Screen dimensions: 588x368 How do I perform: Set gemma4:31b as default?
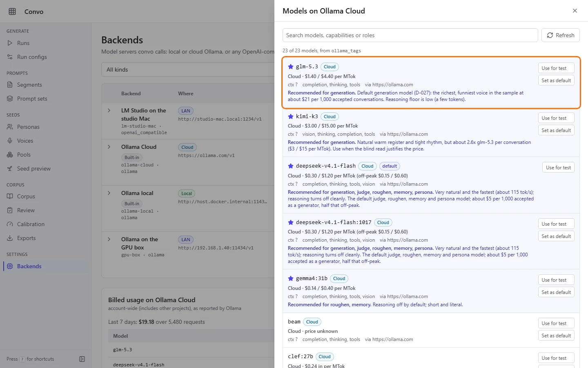pyautogui.click(x=556, y=292)
